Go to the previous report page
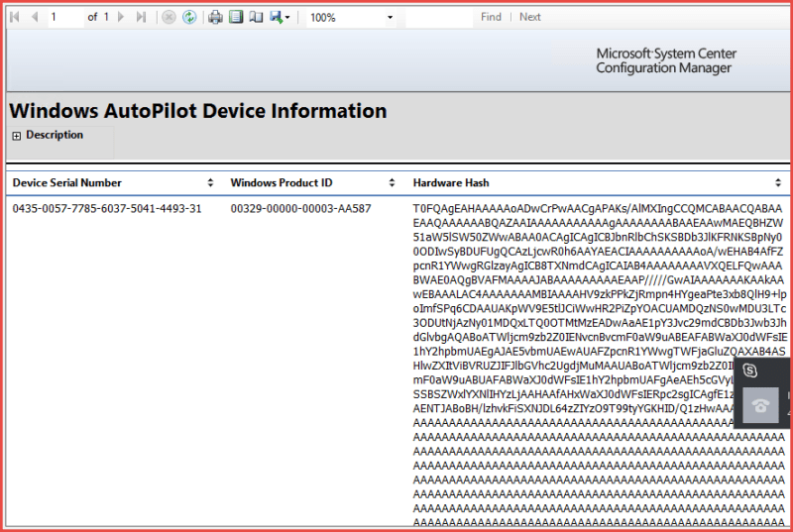The width and height of the screenshot is (793, 532). tap(35, 17)
